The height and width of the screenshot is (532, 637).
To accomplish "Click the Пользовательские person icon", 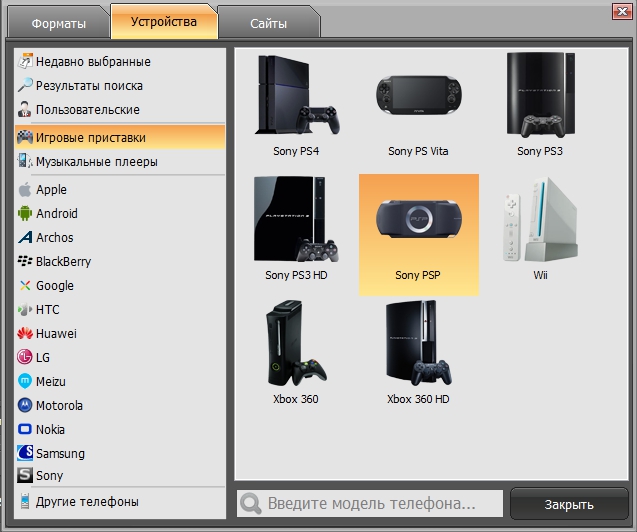I will [25, 109].
